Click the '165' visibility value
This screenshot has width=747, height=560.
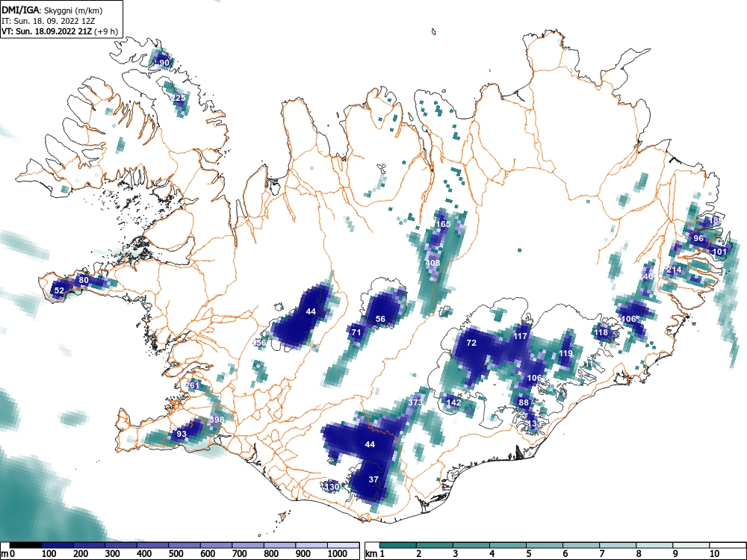tap(443, 224)
